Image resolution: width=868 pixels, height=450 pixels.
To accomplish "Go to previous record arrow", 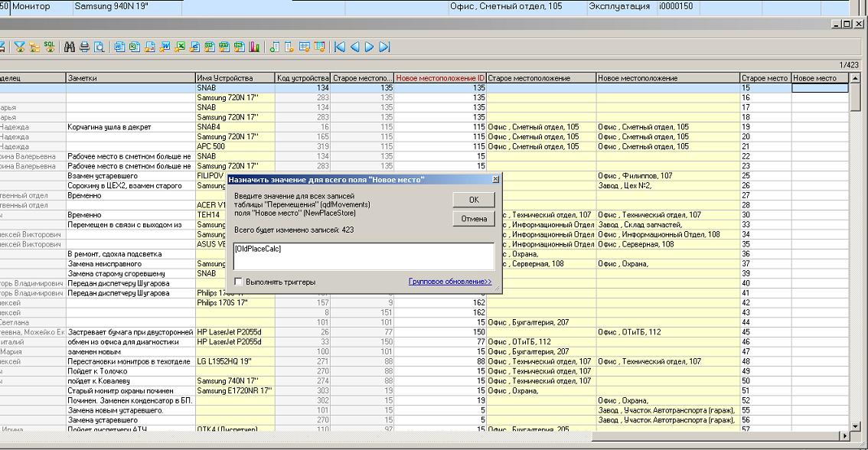I will pyautogui.click(x=354, y=47).
